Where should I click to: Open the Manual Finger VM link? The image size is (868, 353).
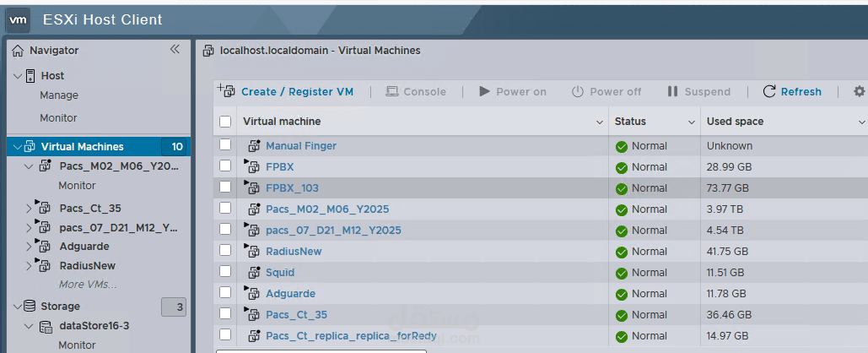301,146
